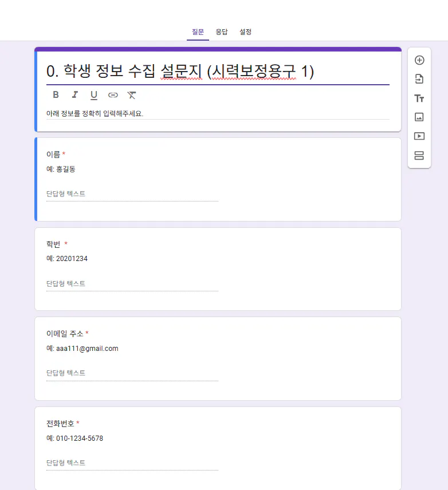
Task: Edit the description 아래 정보를 정확히 입력해주세요.
Action: 218,113
